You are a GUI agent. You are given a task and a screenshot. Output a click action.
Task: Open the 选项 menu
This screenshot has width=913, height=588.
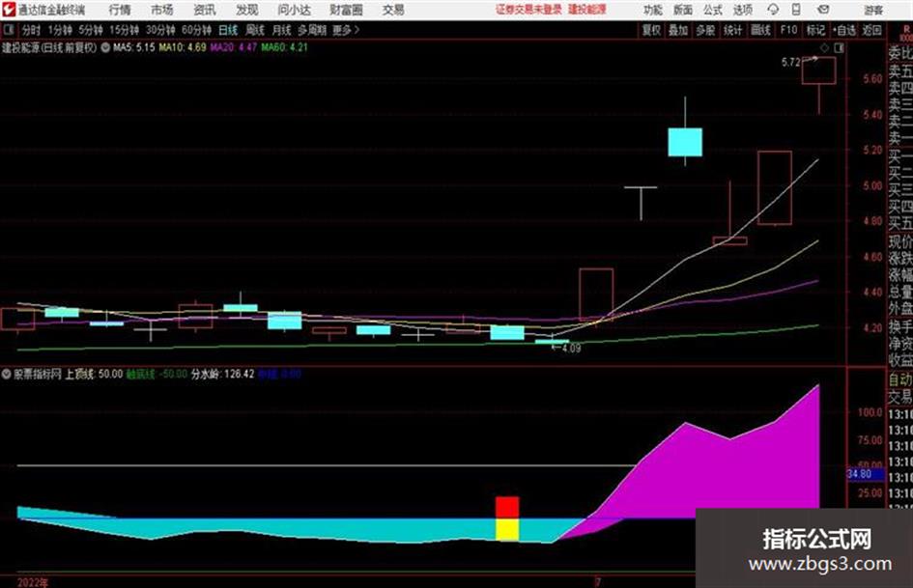pos(742,10)
